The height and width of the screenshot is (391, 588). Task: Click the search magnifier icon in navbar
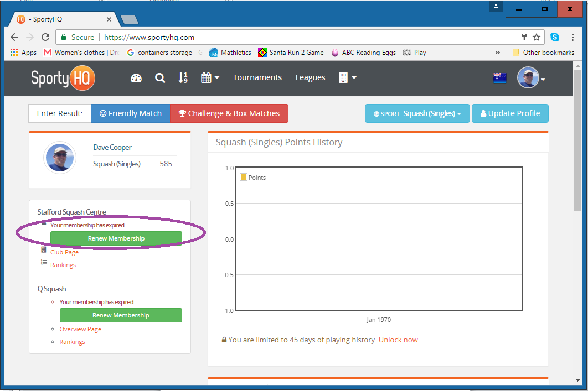point(160,78)
